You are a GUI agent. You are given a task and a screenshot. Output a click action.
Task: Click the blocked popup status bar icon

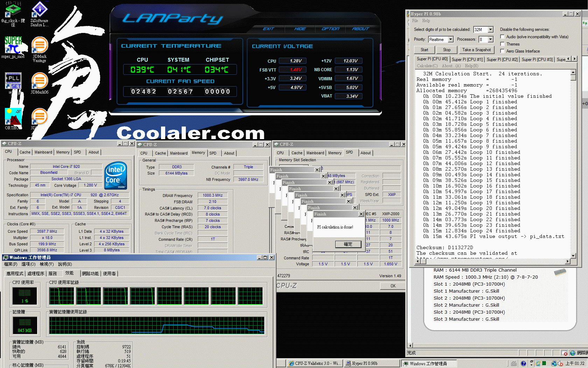(x=564, y=353)
